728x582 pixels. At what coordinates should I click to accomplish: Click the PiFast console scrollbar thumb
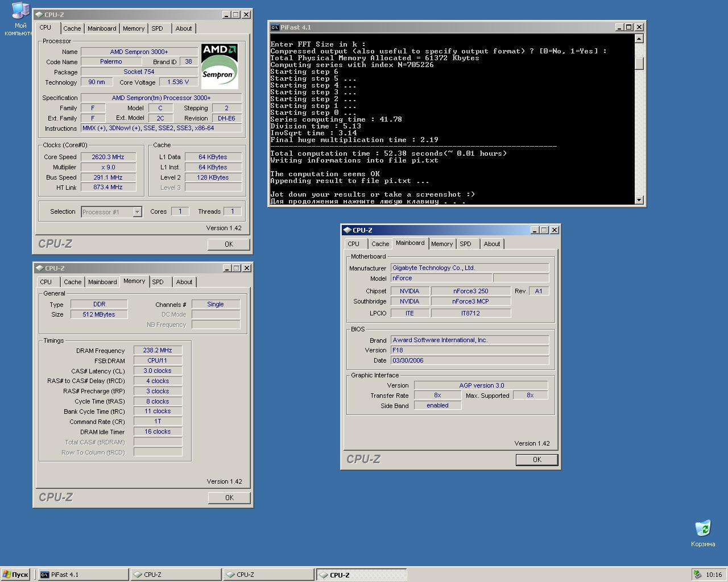coord(639,64)
